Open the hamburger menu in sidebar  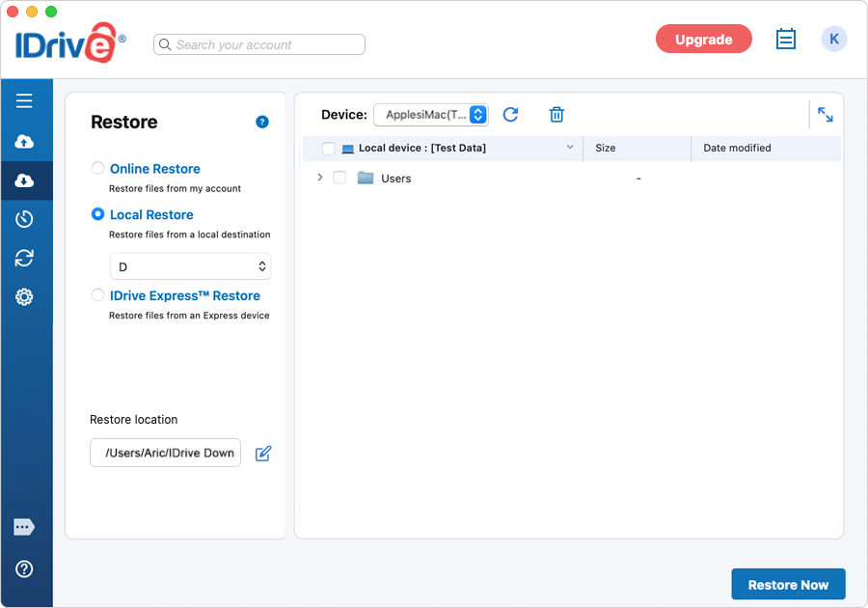pyautogui.click(x=24, y=100)
